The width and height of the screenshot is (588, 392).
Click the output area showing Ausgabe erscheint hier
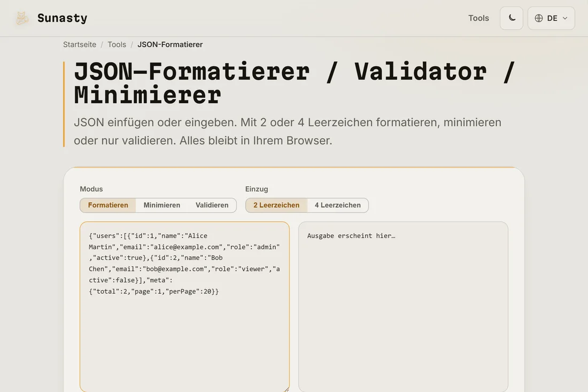pos(403,307)
